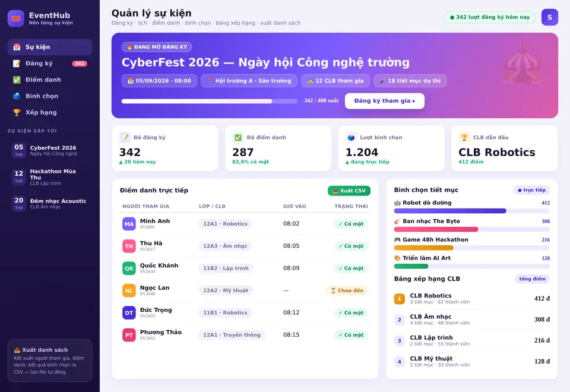Viewport: 570px width, 392px height.
Task: Export attendance with Xuất CSV button
Action: 349,191
